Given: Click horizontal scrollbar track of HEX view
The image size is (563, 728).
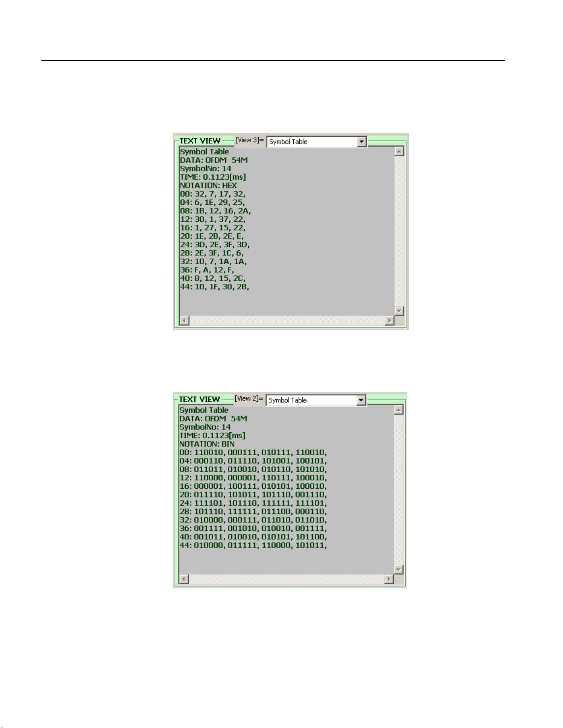Looking at the screenshot, I should pyautogui.click(x=287, y=321).
